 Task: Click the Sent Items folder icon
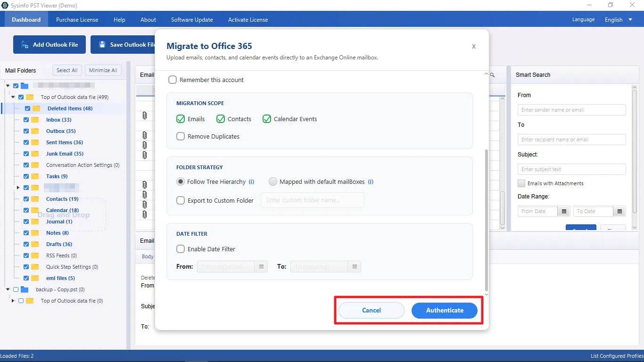click(x=35, y=142)
